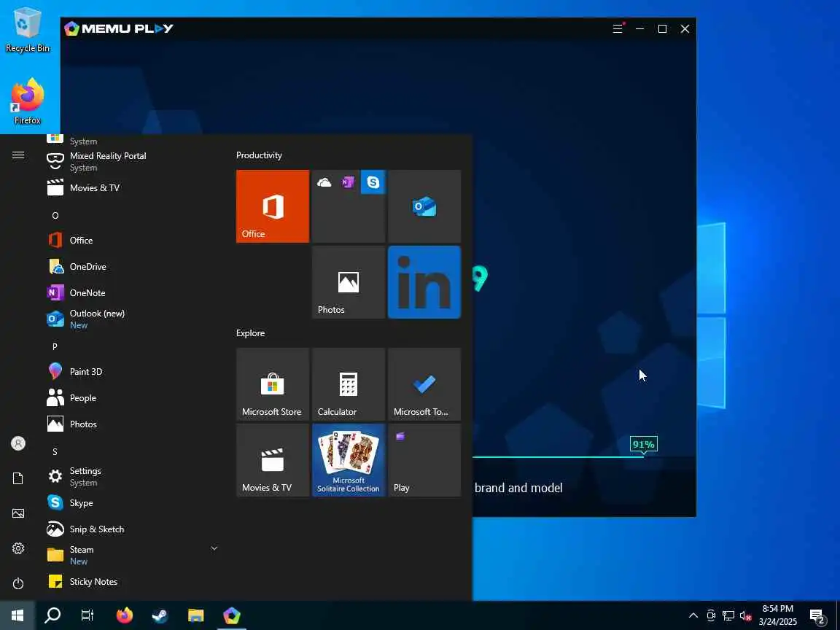Click the taskbar clock and date
This screenshot has width=840, height=630.
pos(778,615)
